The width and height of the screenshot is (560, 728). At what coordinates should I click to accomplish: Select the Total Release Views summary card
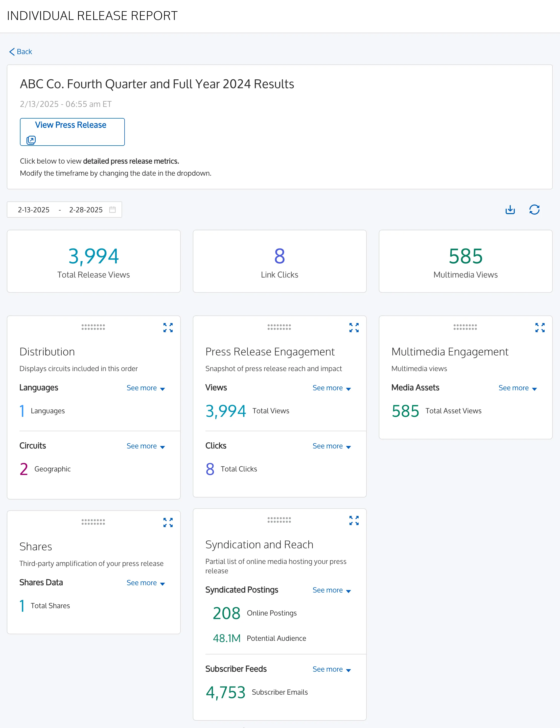(x=94, y=261)
